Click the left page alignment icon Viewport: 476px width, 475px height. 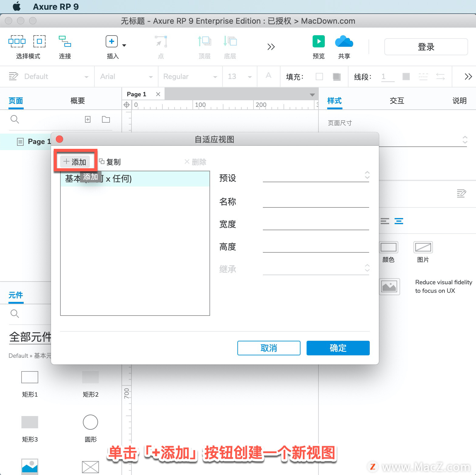tap(385, 221)
